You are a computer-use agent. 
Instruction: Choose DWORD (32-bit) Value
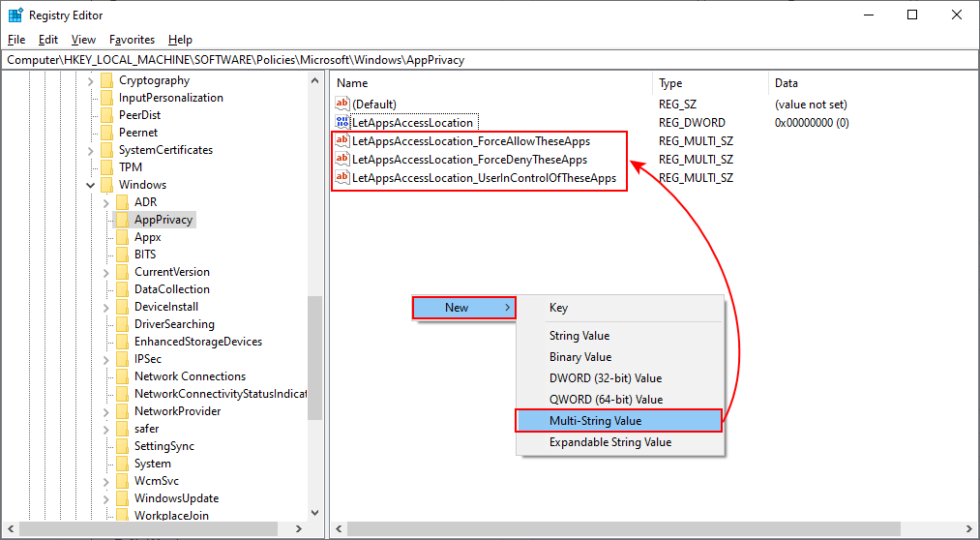click(620, 378)
